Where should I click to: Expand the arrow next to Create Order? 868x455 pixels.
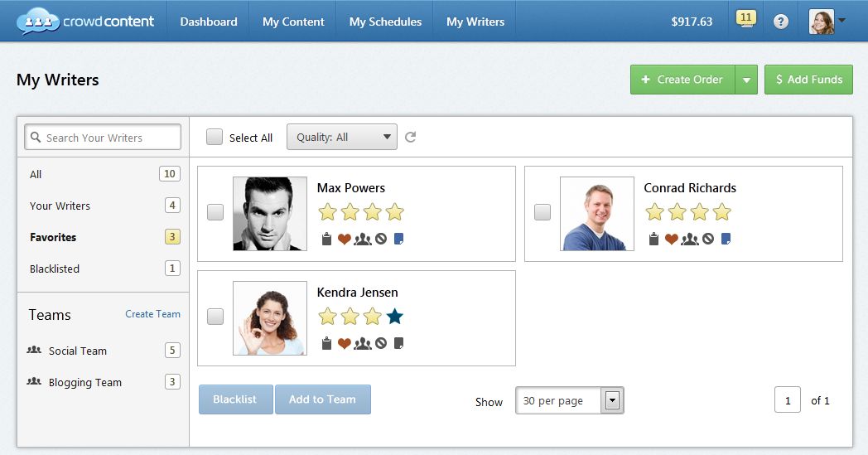pos(746,80)
